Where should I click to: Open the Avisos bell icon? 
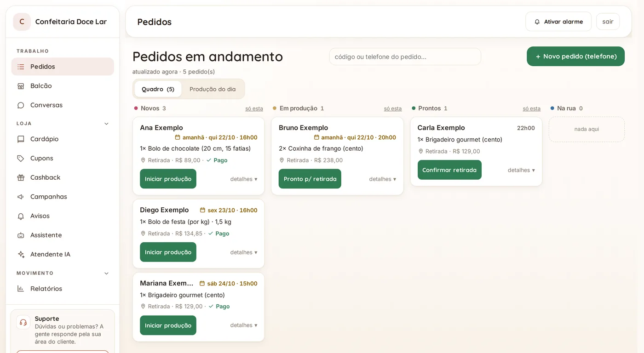click(x=21, y=216)
